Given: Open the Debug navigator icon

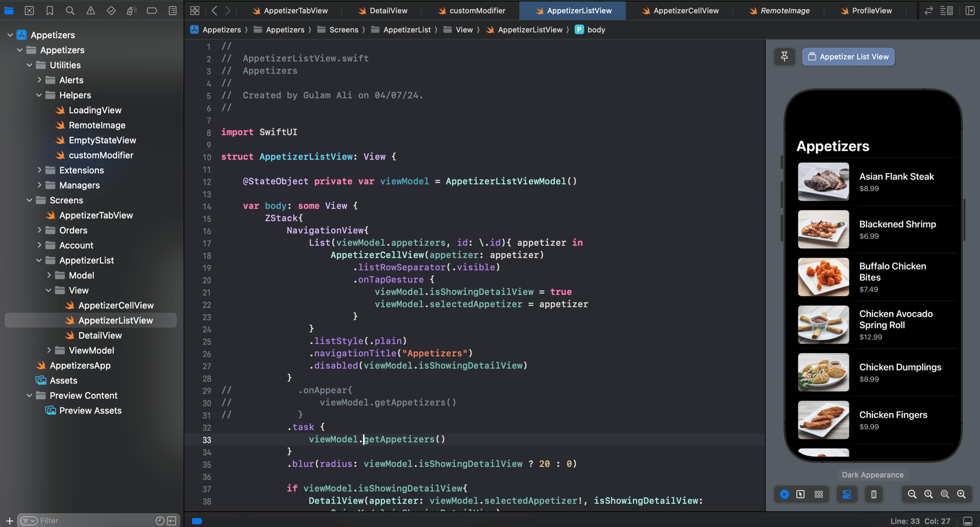Looking at the screenshot, I should (x=131, y=10).
